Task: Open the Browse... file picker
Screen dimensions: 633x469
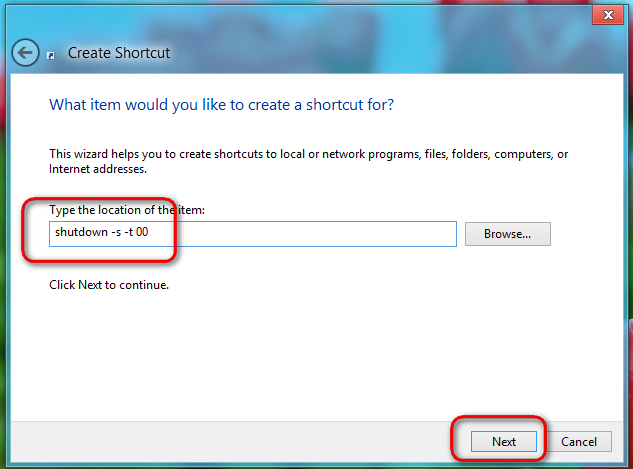Action: (507, 234)
